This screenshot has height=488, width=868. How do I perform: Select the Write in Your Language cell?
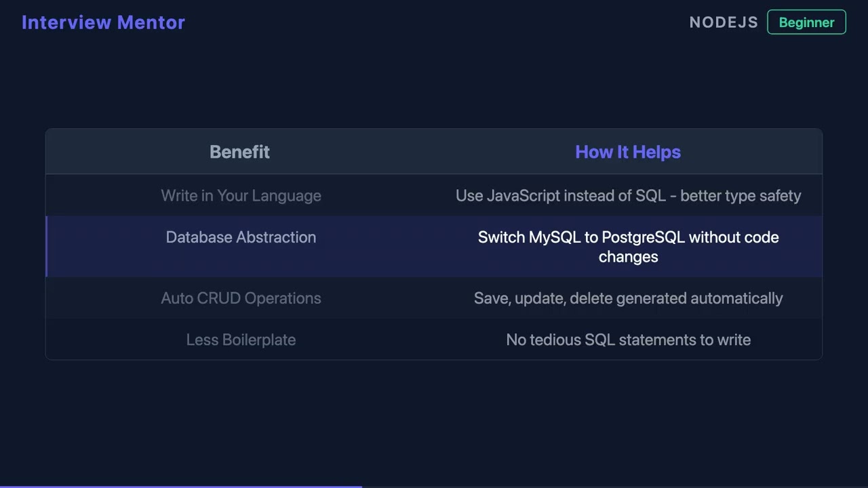pos(241,196)
